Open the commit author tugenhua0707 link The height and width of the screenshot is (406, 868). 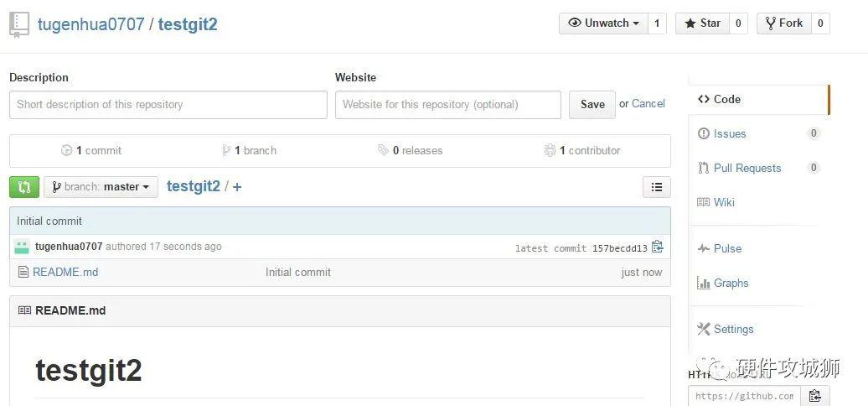[x=69, y=247]
